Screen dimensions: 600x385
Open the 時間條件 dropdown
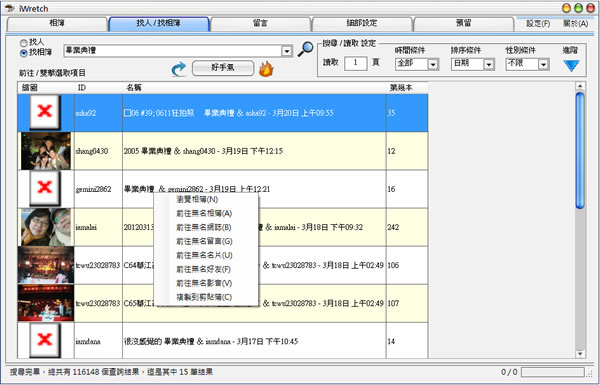coord(433,64)
